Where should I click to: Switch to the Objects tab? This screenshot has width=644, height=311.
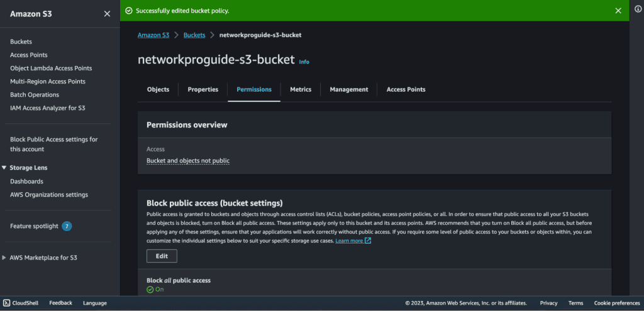click(158, 89)
